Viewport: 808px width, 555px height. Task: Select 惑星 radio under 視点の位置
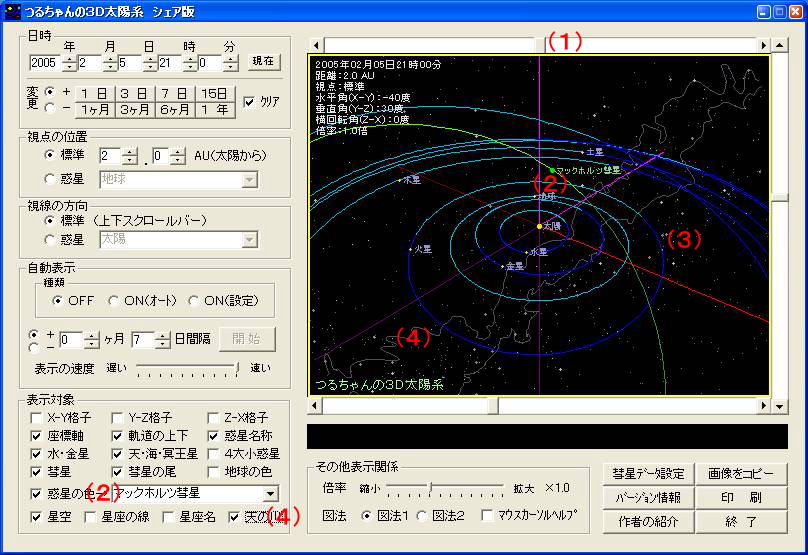(x=51, y=180)
